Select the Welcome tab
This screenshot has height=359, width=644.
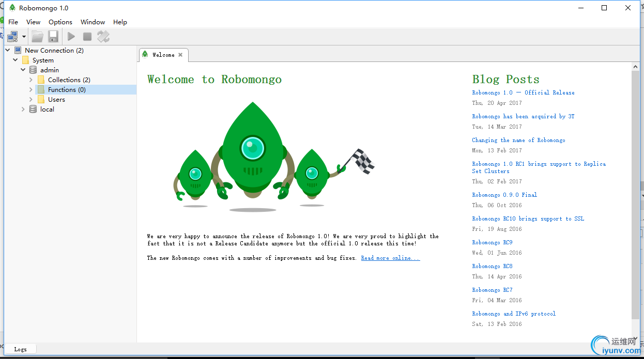tap(163, 55)
